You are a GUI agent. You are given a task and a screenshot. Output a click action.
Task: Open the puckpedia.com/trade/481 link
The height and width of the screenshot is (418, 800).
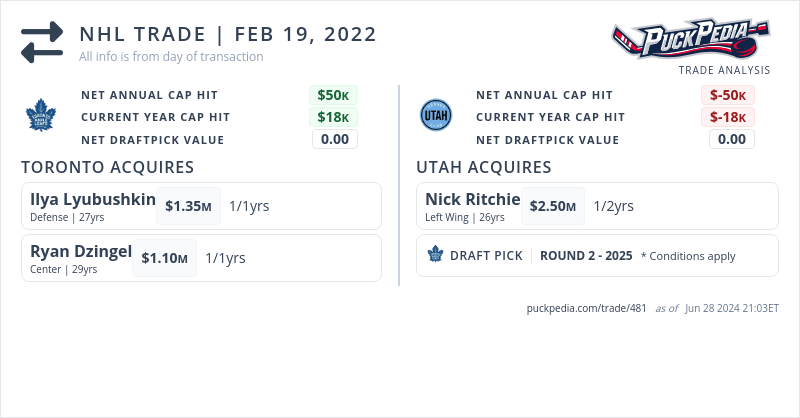coord(586,308)
